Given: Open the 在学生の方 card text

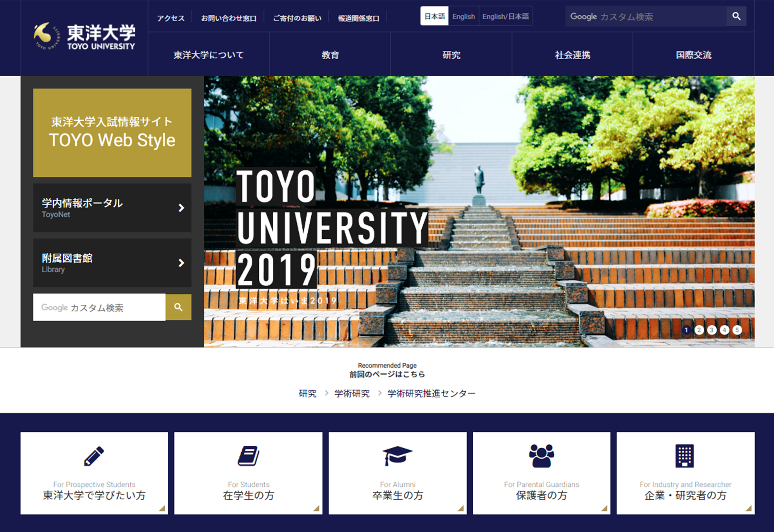Looking at the screenshot, I should coord(248,495).
